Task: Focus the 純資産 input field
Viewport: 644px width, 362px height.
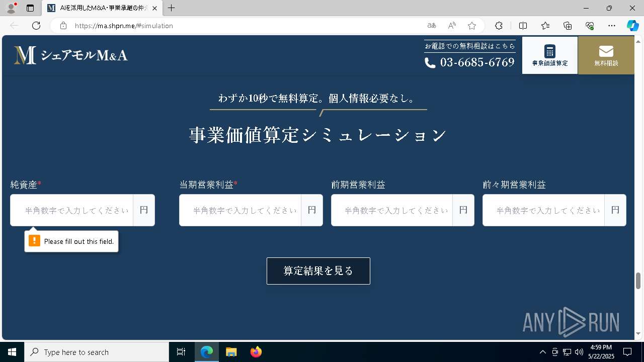Action: (x=71, y=210)
